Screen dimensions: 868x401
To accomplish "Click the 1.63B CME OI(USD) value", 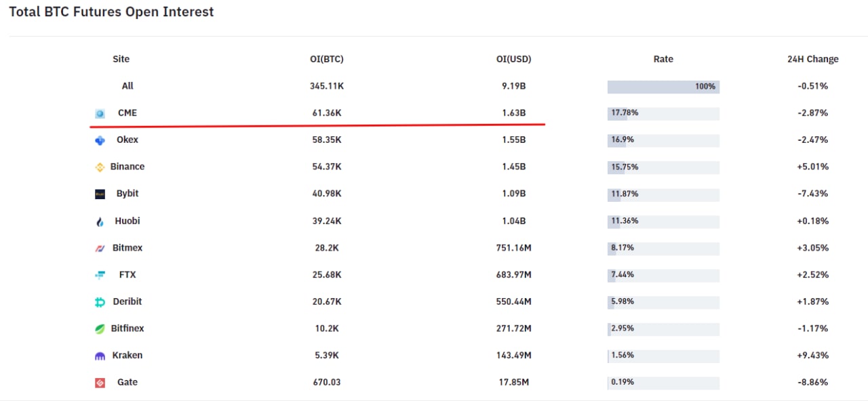I will (513, 112).
